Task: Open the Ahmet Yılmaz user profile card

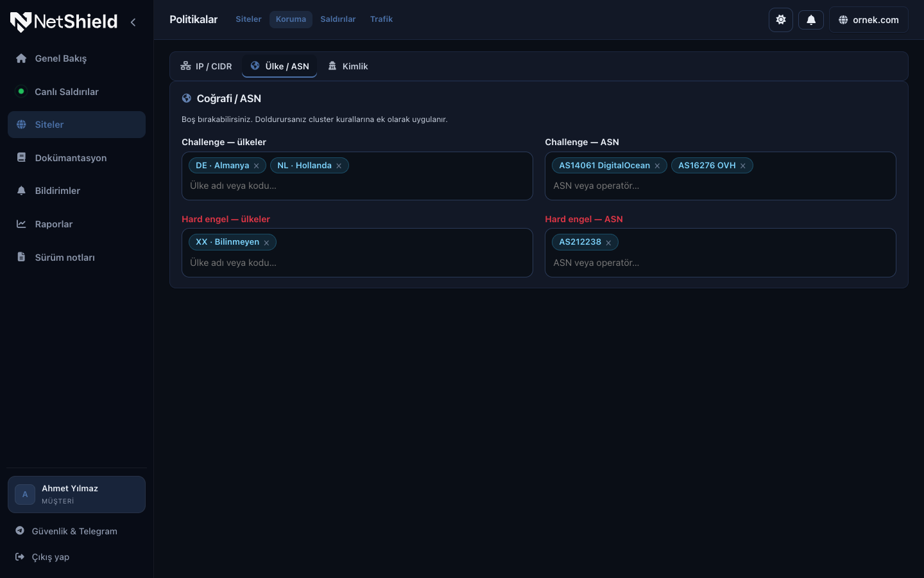Action: 76,495
